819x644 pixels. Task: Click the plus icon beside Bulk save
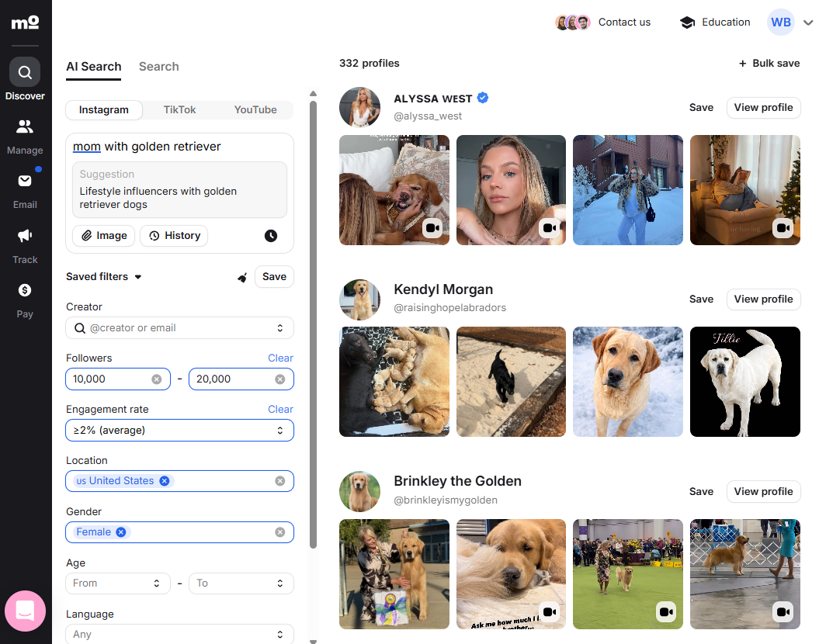click(x=742, y=63)
